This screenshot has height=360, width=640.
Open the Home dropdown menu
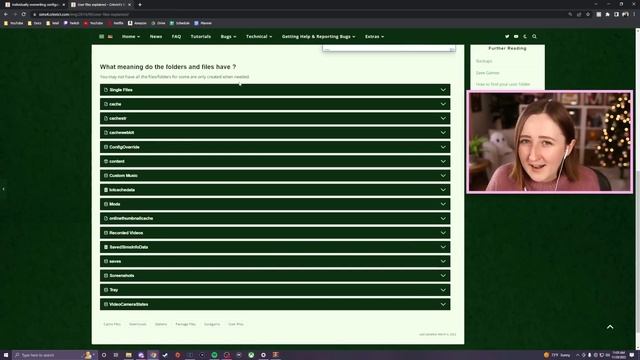coord(131,36)
